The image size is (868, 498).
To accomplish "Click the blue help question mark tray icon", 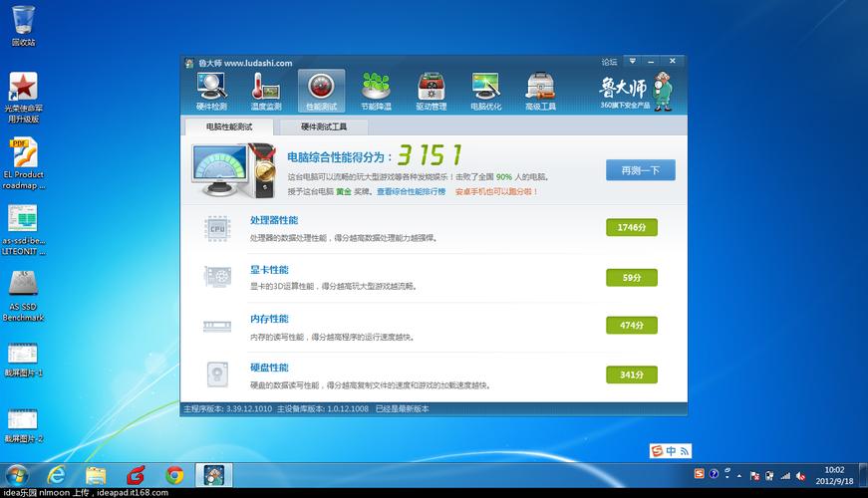I will point(714,474).
